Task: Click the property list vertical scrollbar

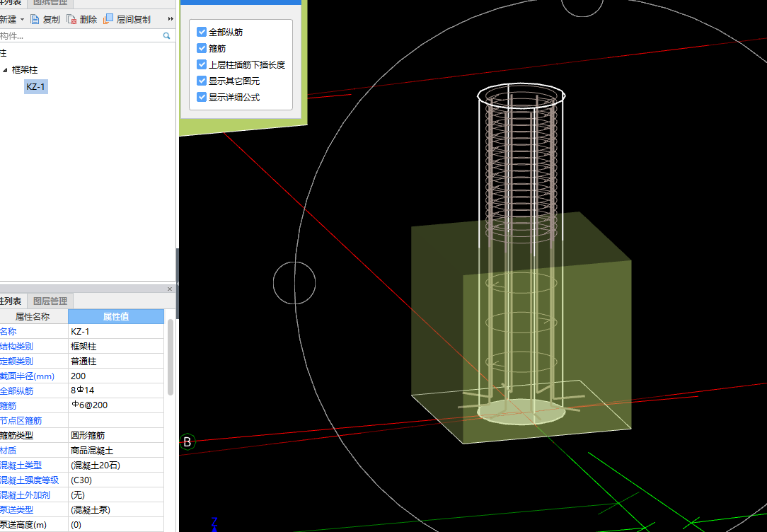Action: 171,357
